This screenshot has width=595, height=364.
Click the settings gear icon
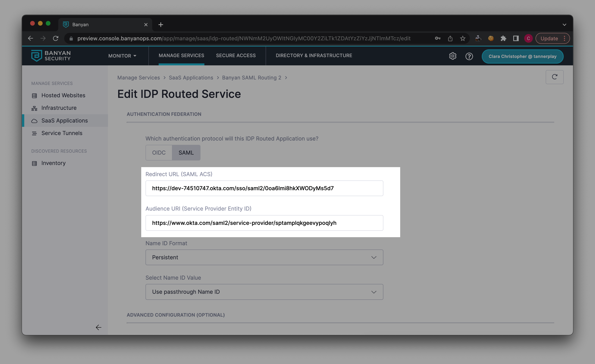453,56
